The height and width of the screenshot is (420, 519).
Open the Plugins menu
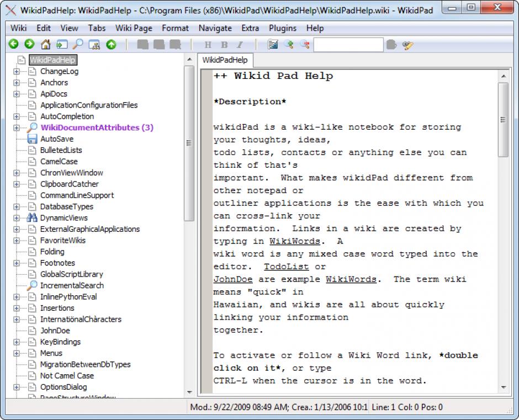pyautogui.click(x=283, y=28)
